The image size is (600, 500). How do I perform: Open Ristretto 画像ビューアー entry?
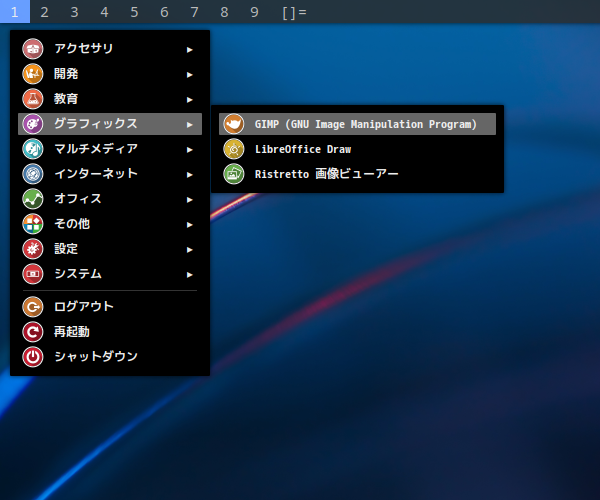click(357, 174)
